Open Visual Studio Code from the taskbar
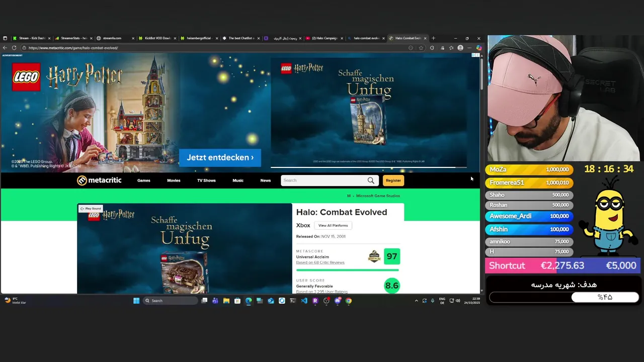 point(304,301)
